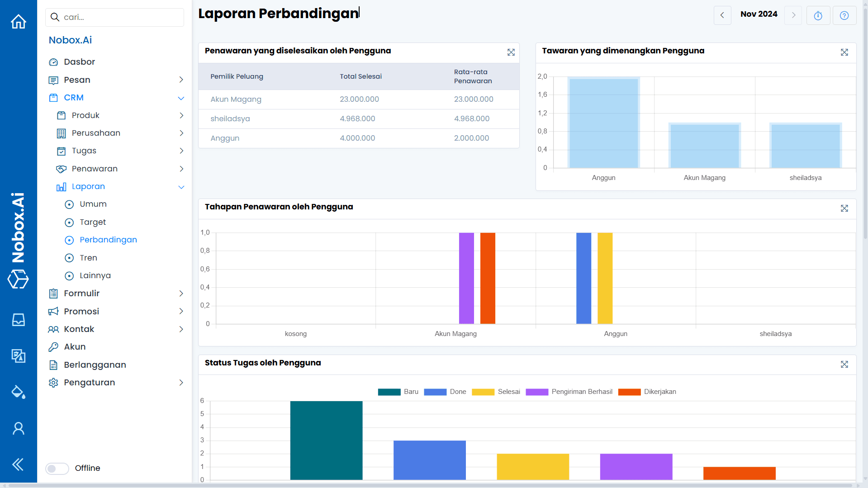Open the translation icon in left sidebar
Screen dimensions: 868x488
click(x=18, y=356)
